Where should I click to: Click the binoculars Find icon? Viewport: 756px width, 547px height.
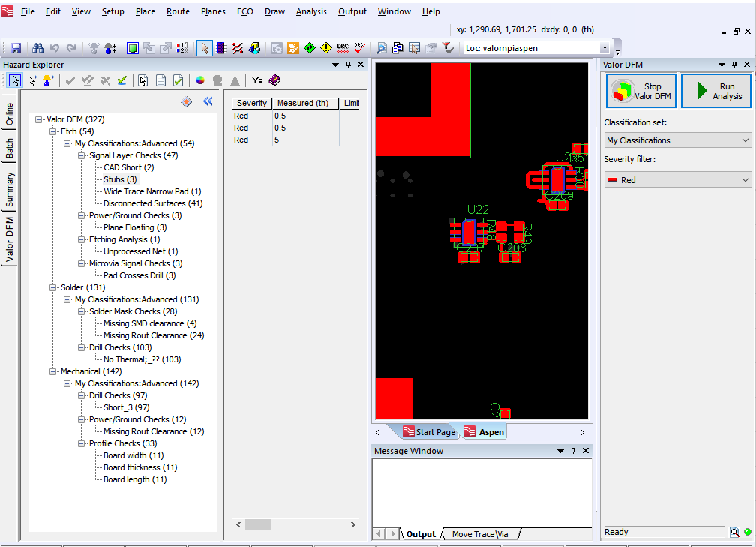[37, 48]
